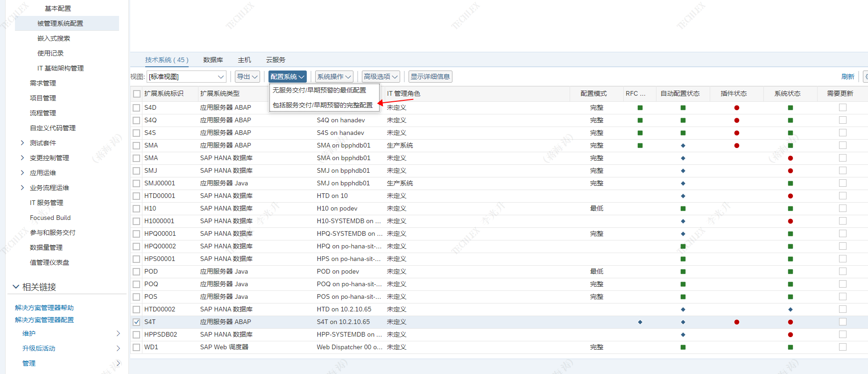Choose 无服务交付/早期预警的最低配置 menu option

click(x=324, y=91)
